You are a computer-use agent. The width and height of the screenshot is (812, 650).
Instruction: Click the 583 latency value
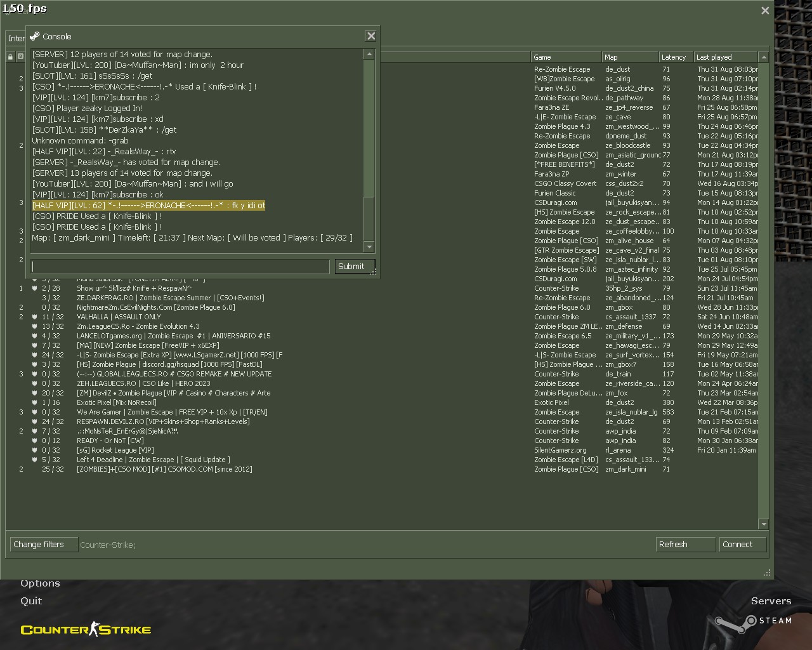[x=669, y=412]
